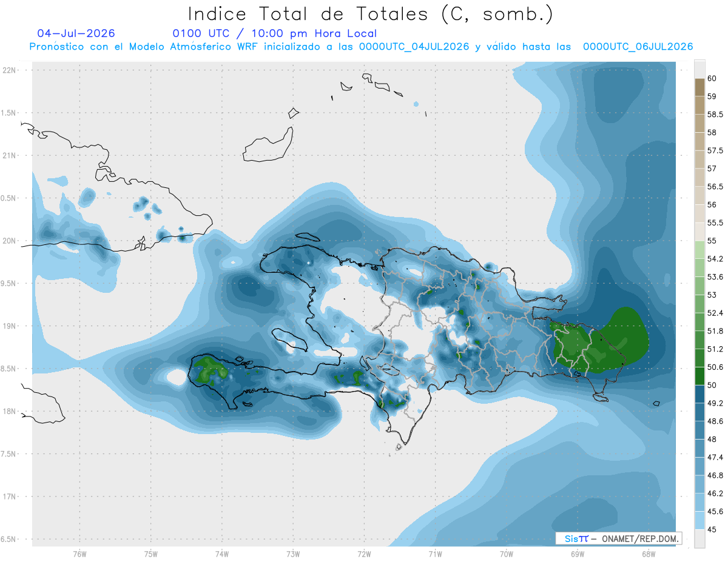Image resolution: width=728 pixels, height=562 pixels.
Task: Select the pale beige swatch between 55 and 55.5
Action: click(699, 232)
